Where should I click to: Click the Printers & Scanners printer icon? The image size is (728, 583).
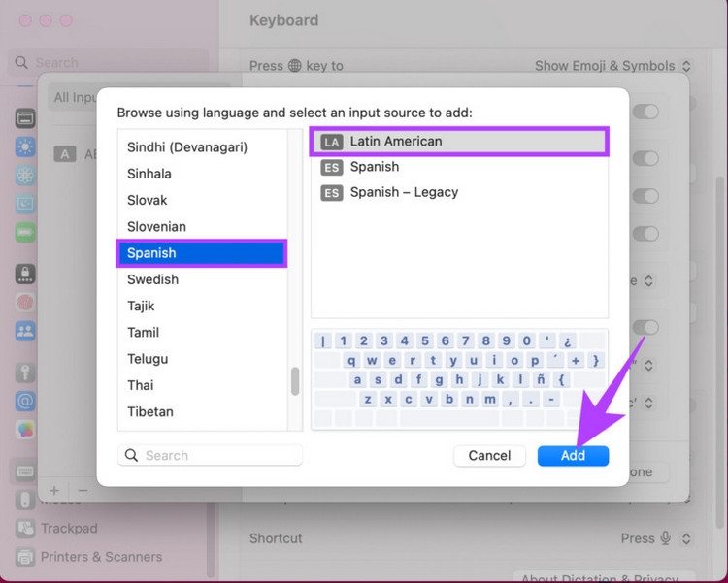point(25,557)
